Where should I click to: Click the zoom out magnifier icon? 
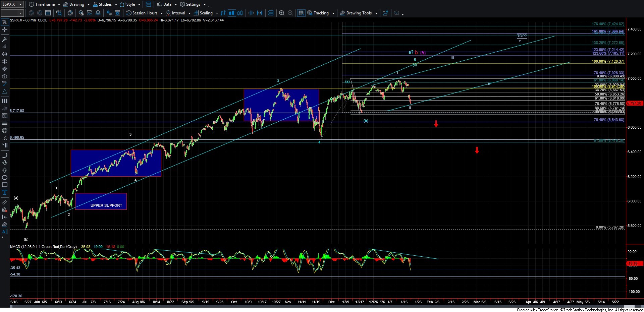[290, 13]
